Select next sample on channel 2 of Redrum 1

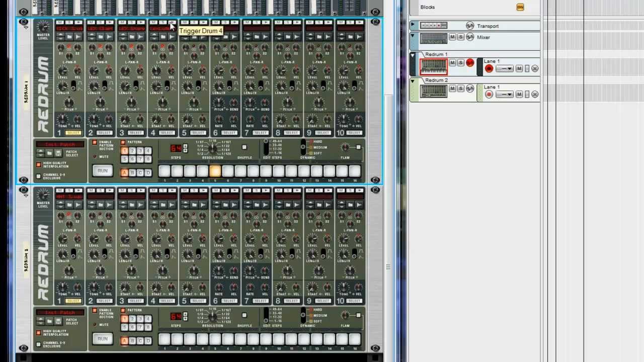92,39
